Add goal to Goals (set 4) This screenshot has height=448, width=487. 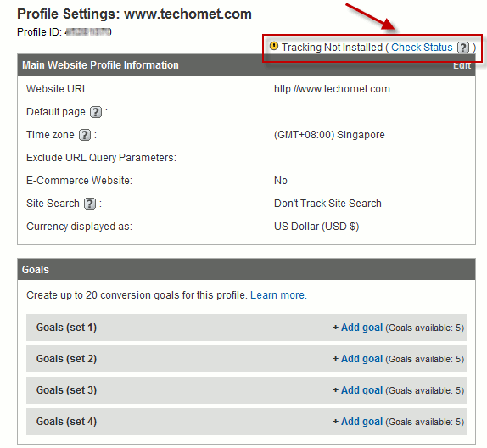361,422
